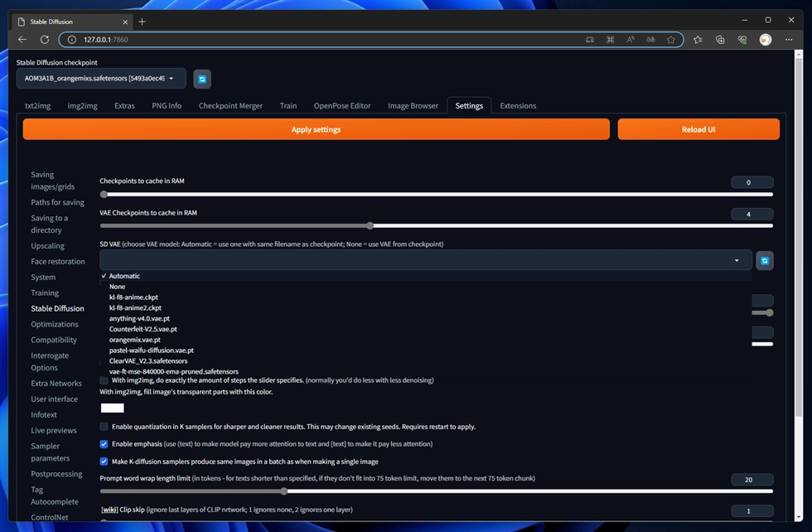Viewport: 812px width, 532px height.
Task: Open browser Collections icon
Action: [720, 40]
